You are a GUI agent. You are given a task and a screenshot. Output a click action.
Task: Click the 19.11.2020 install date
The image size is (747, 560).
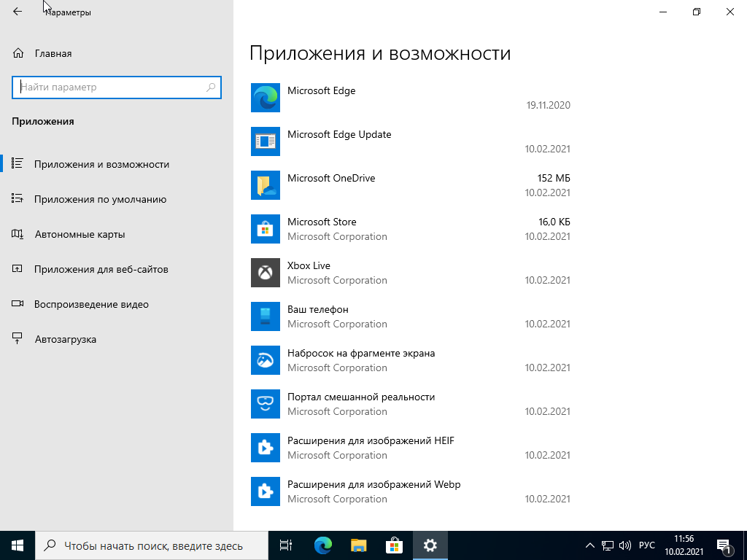[x=549, y=105]
